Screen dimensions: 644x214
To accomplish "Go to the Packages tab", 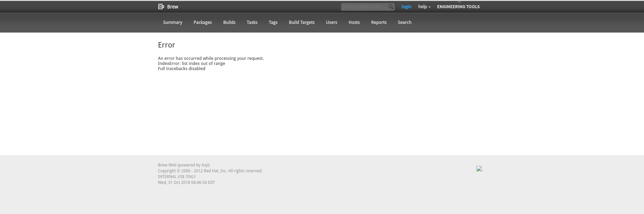I will coord(203,23).
